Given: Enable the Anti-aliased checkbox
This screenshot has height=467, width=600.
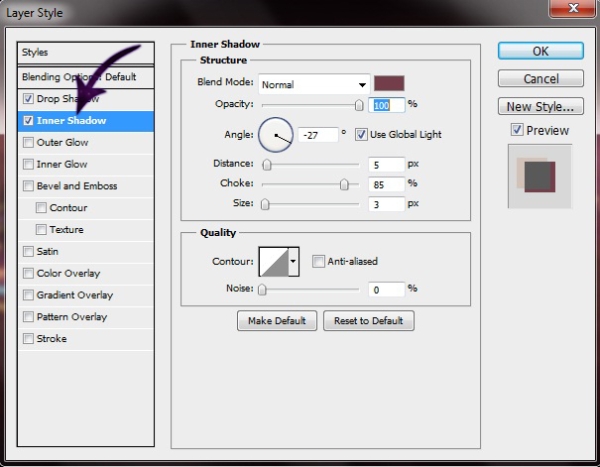Looking at the screenshot, I should point(318,262).
